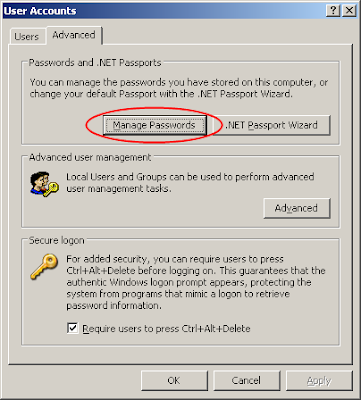Click the 'Secure logon' group heading
Viewport: 361px width, 400px height.
point(57,240)
